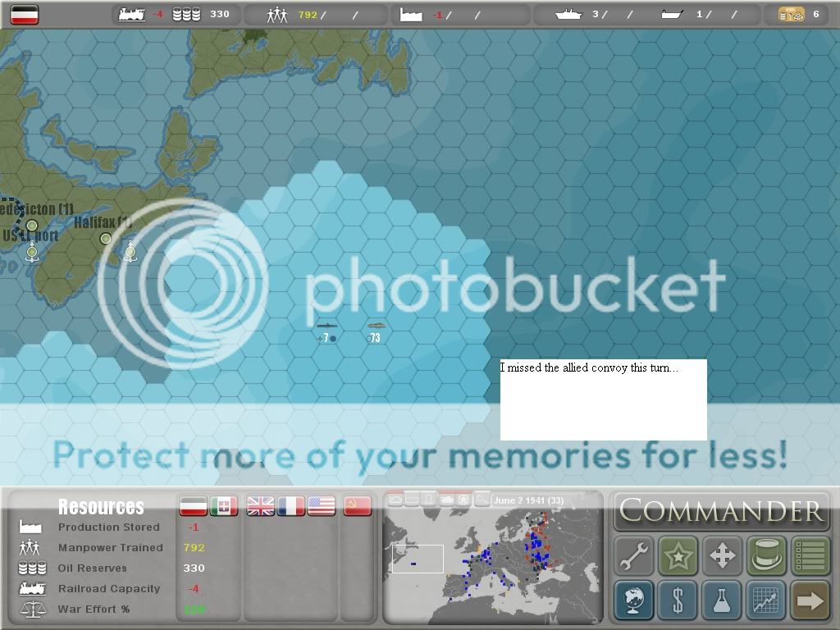Show the statistics line graph panel

(766, 600)
